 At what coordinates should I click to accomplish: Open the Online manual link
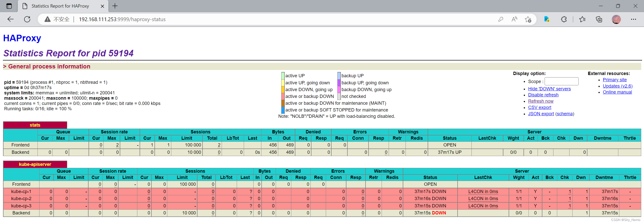tap(617, 92)
